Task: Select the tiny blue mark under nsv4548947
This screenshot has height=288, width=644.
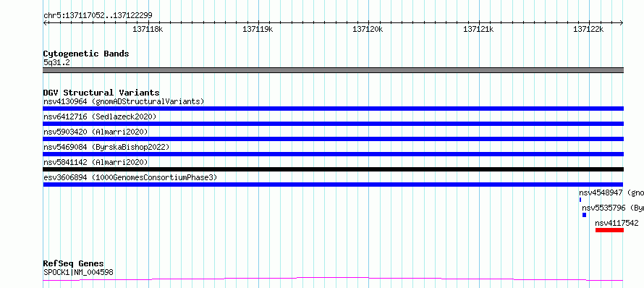Action: pos(580,200)
